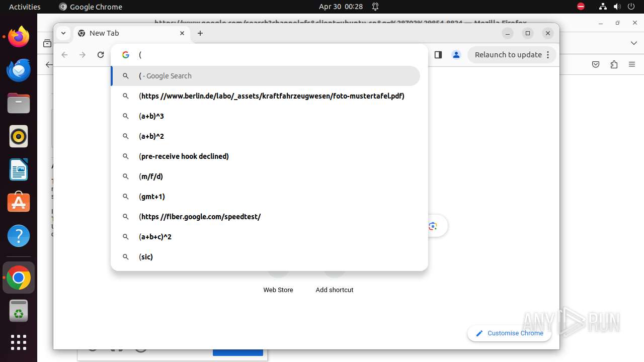Viewport: 644px width, 362px height.
Task: Close the New Tab tab
Action: [x=182, y=33]
